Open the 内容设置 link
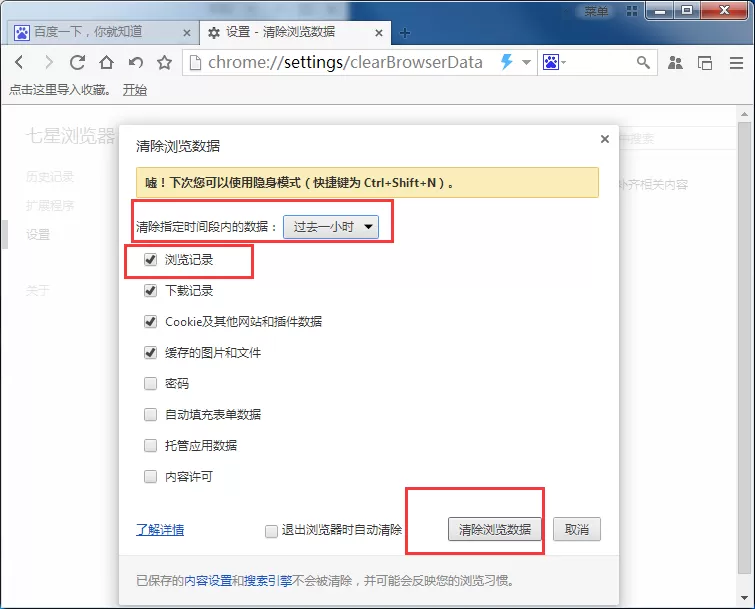The height and width of the screenshot is (609, 755). tap(208, 581)
